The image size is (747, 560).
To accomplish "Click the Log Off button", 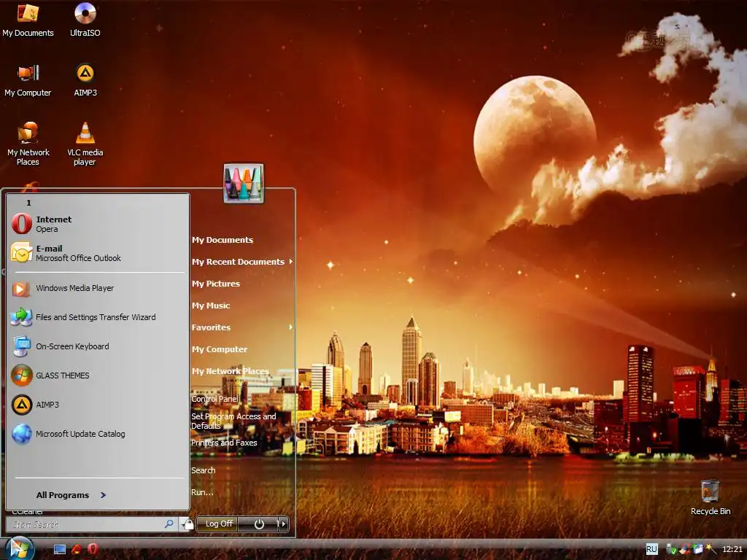I will coord(218,524).
